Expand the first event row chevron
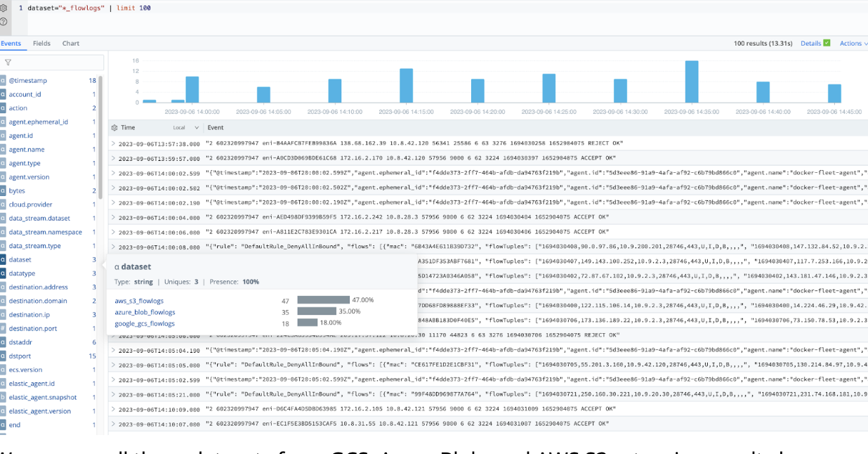Screen dimensions: 868x454 [x=112, y=142]
